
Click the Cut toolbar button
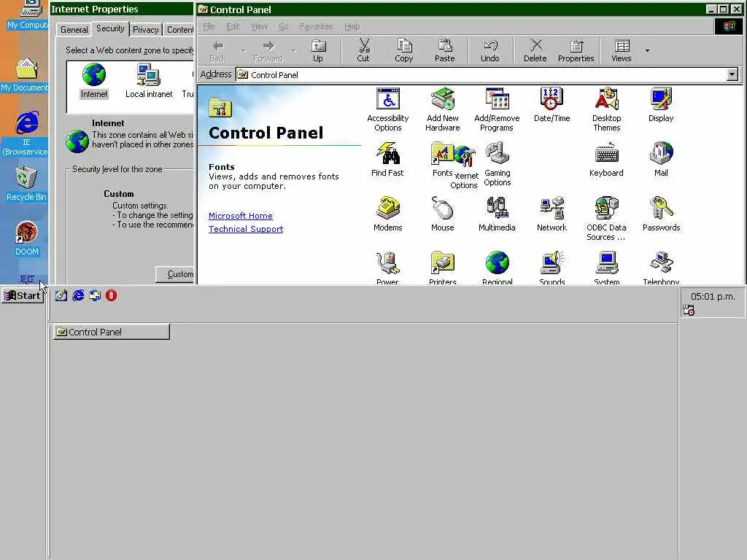tap(363, 50)
